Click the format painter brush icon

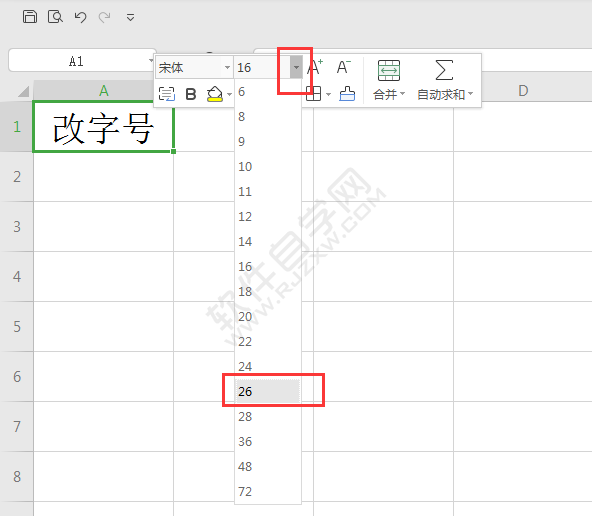pyautogui.click(x=347, y=94)
